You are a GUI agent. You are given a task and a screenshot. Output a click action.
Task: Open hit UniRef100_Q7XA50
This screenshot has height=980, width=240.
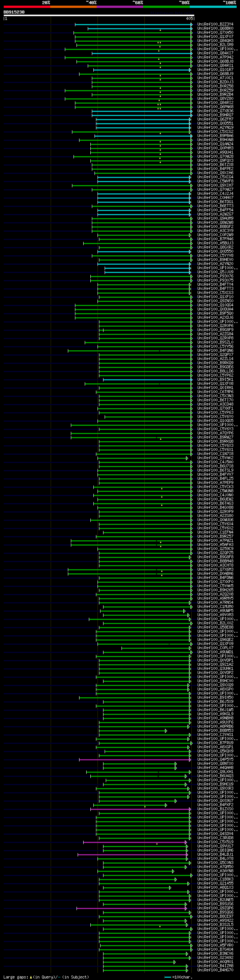pos(215,33)
